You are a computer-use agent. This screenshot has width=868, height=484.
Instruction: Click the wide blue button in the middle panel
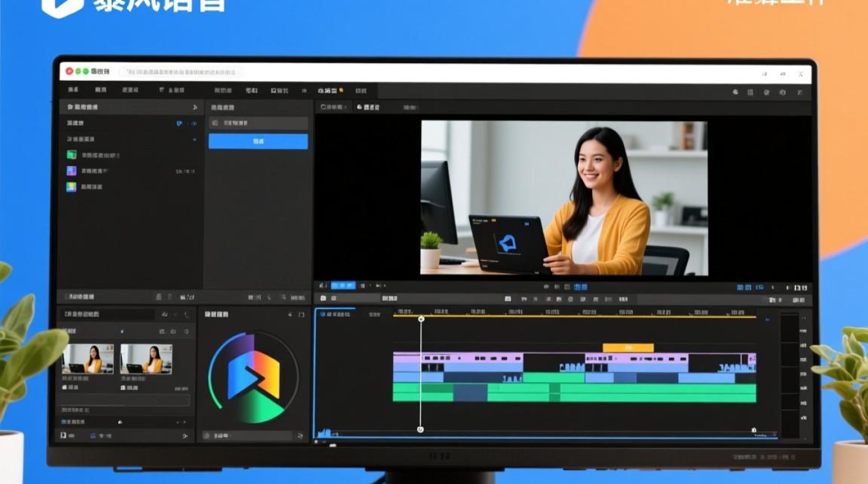(x=258, y=141)
